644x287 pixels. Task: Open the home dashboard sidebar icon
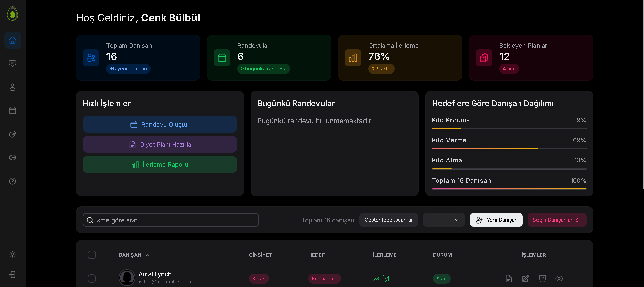[x=13, y=40]
